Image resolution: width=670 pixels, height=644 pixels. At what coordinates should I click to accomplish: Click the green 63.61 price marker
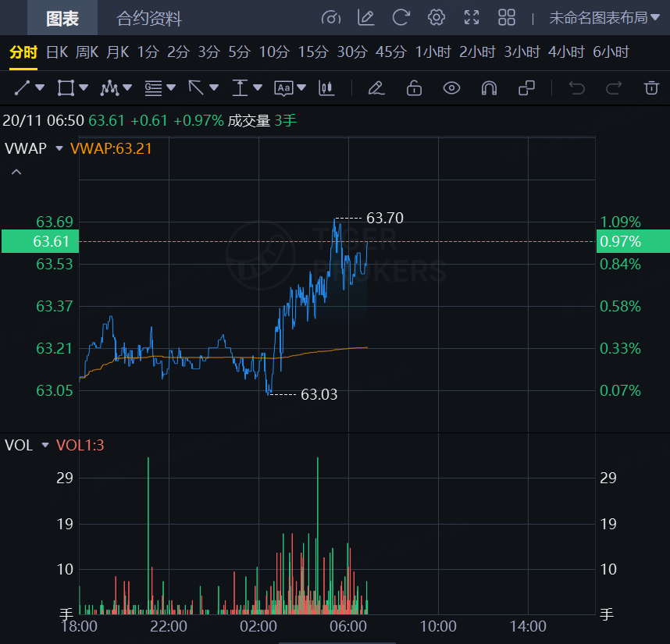(40, 241)
